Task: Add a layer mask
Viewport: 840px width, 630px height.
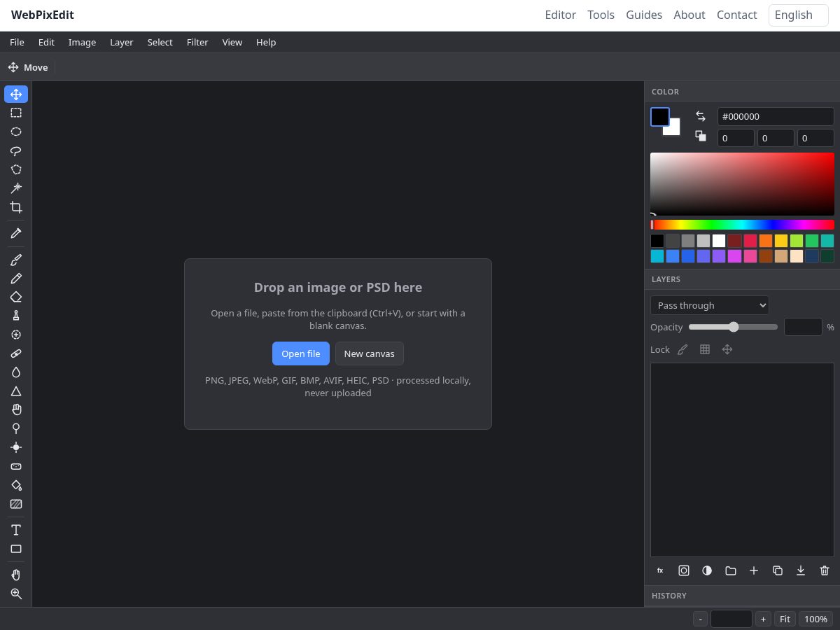Action: tap(684, 570)
